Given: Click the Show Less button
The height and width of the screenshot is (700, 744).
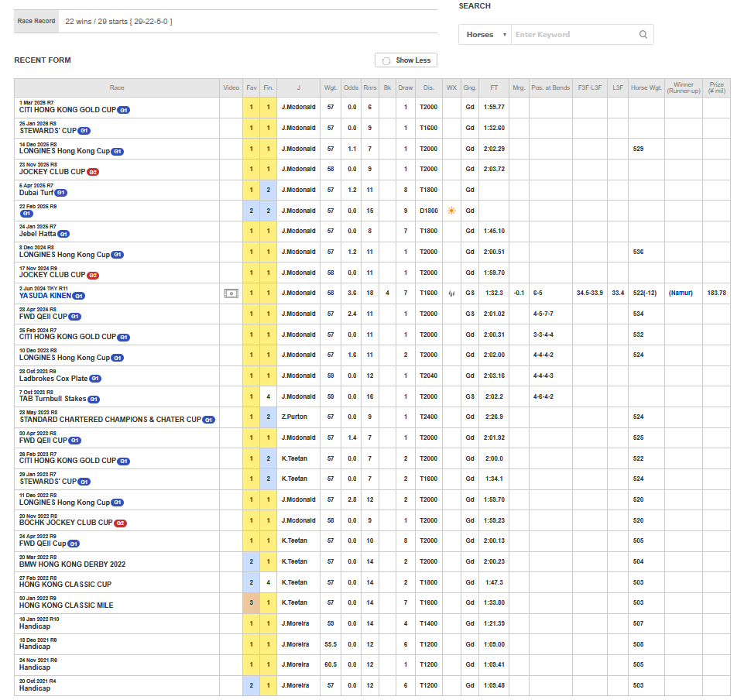Looking at the screenshot, I should point(406,60).
